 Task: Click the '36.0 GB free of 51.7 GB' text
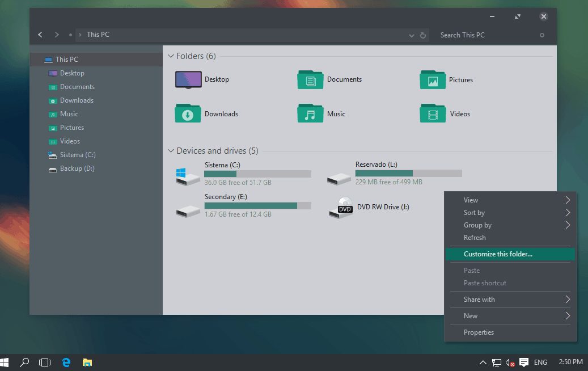click(x=238, y=183)
